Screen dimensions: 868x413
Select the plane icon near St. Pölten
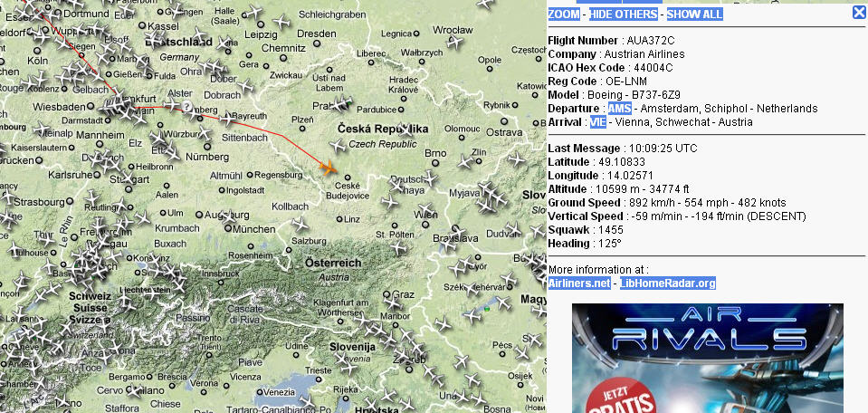(x=397, y=246)
